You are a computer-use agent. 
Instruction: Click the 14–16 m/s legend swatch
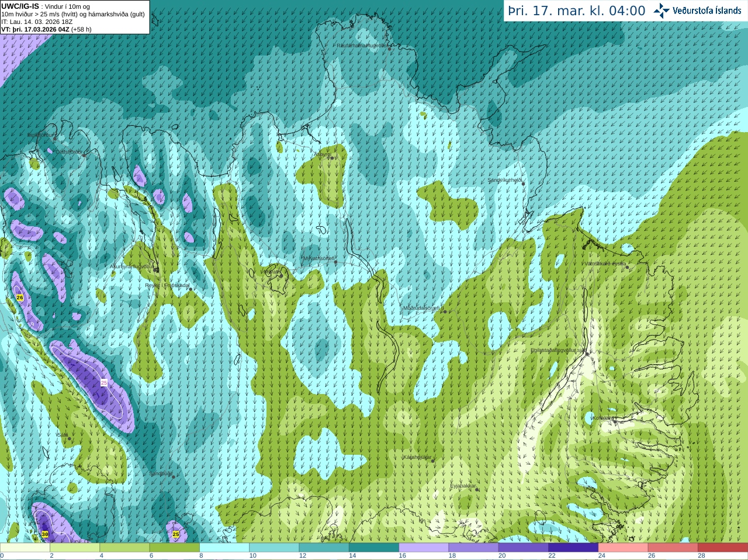(x=374, y=548)
